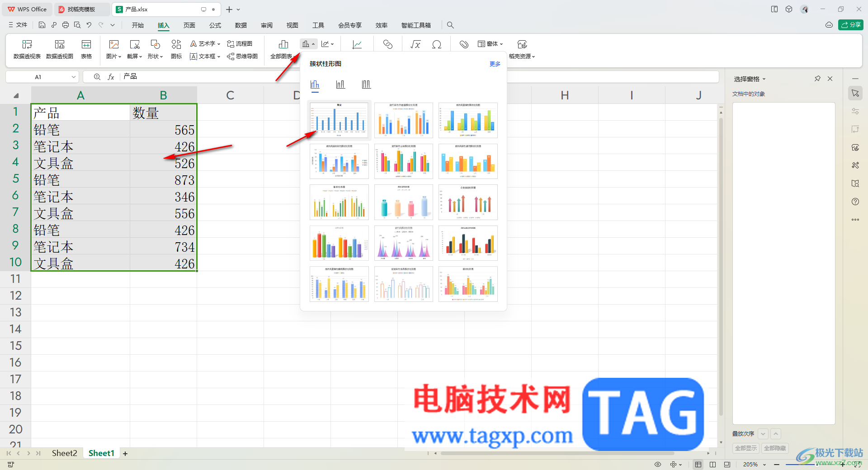Open the 公式 ribbon tab
Screen dimensions: 868x470
(x=215, y=25)
